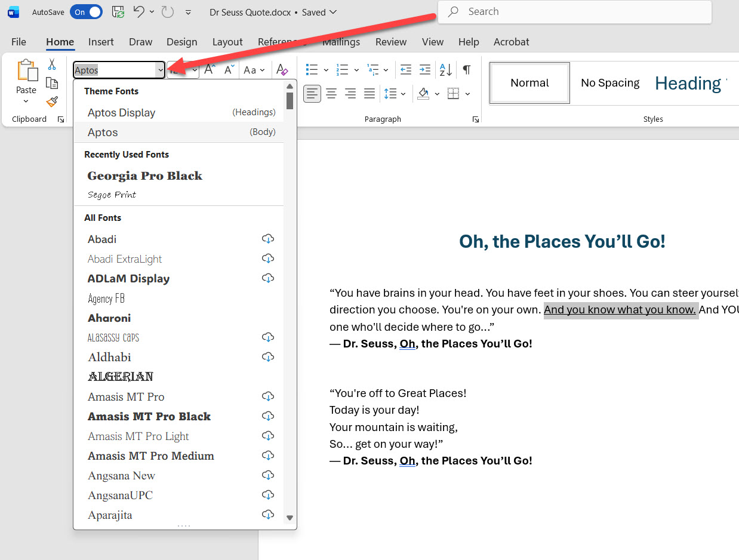Screen dimensions: 739x560
Task: Open the Paste options arrow
Action: coord(26,101)
